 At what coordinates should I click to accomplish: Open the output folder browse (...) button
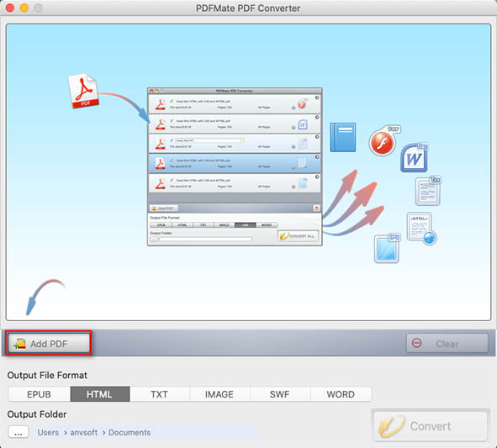[19, 432]
